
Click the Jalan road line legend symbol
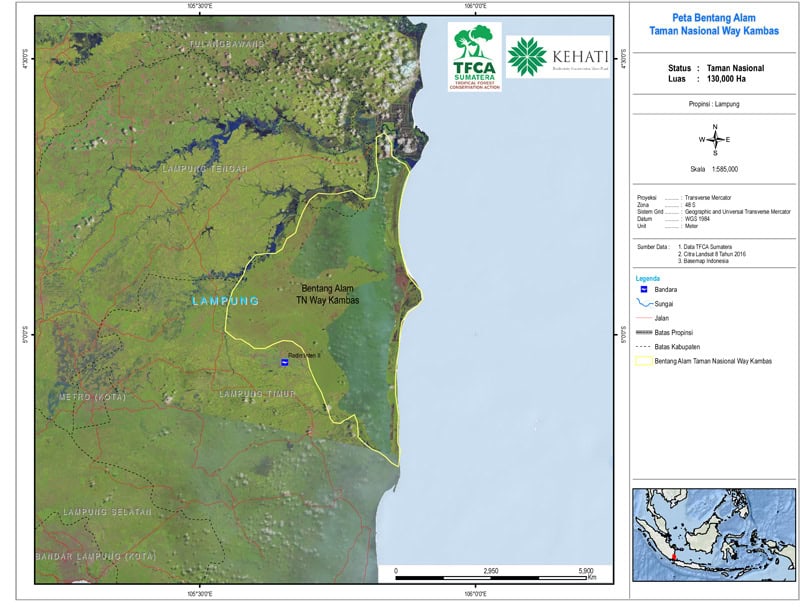click(644, 317)
